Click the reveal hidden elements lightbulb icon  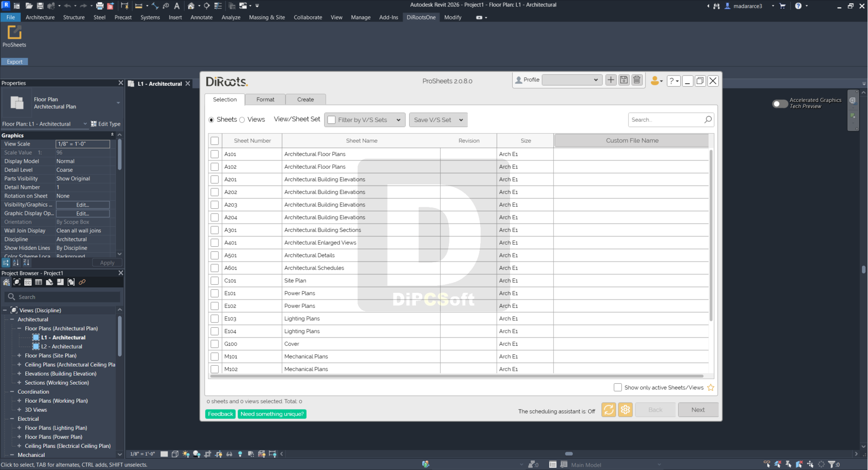point(240,454)
